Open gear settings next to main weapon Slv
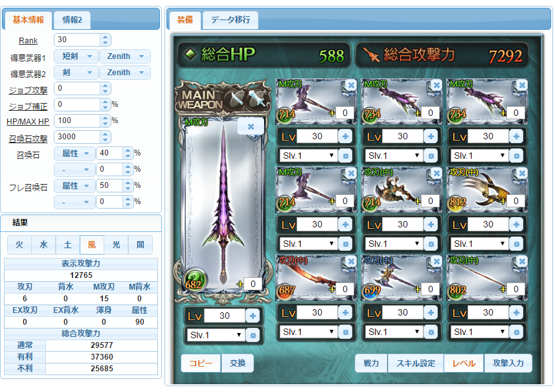This screenshot has width=555, height=392. tap(253, 335)
